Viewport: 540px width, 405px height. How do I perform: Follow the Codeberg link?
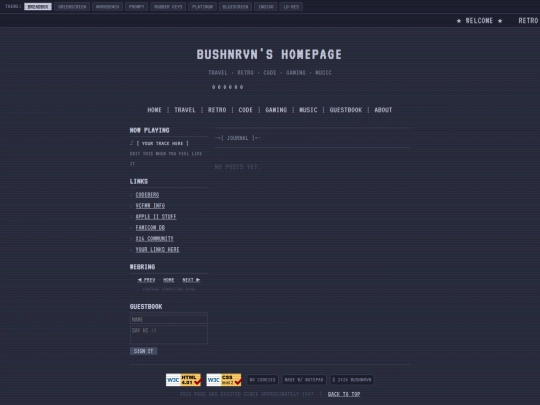(147, 195)
